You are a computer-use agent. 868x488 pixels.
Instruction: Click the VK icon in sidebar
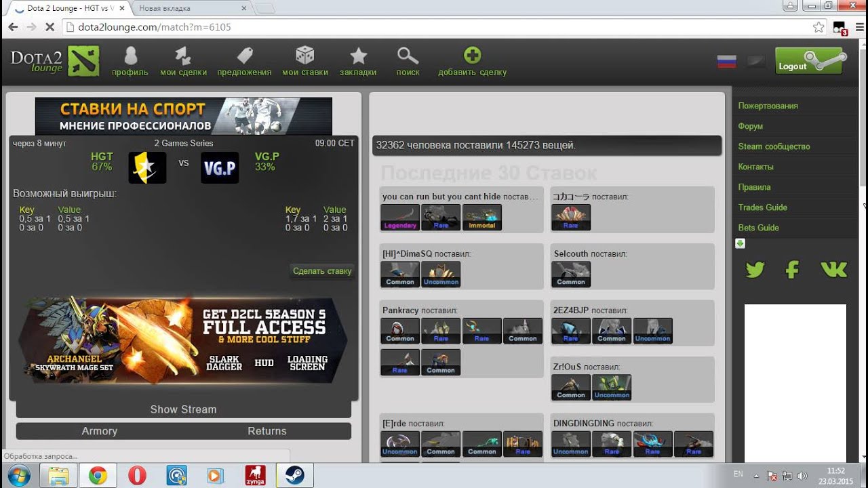click(833, 270)
